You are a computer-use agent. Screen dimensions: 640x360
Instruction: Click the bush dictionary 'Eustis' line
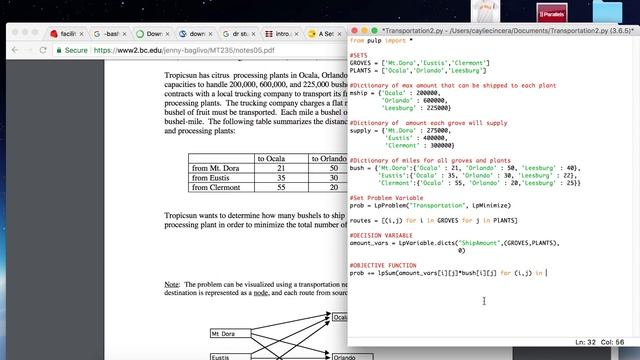click(x=477, y=176)
